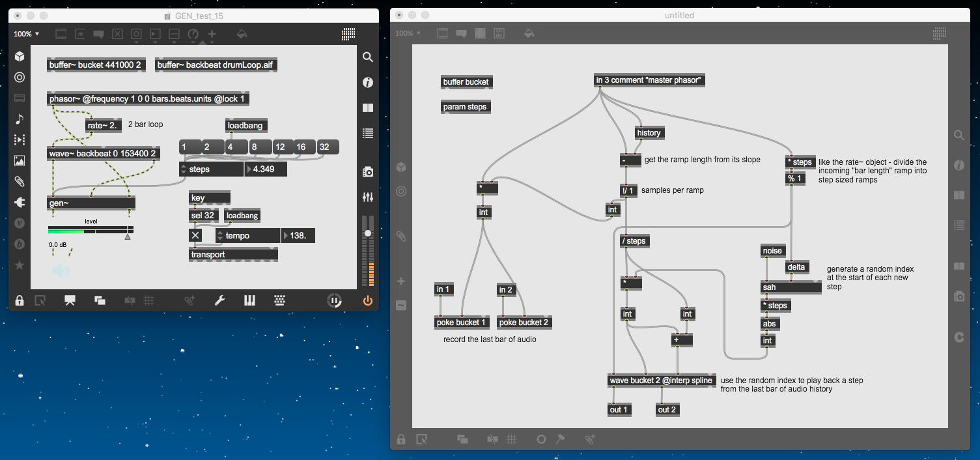Open the 100% zoom dropdown in untitled window

[408, 33]
